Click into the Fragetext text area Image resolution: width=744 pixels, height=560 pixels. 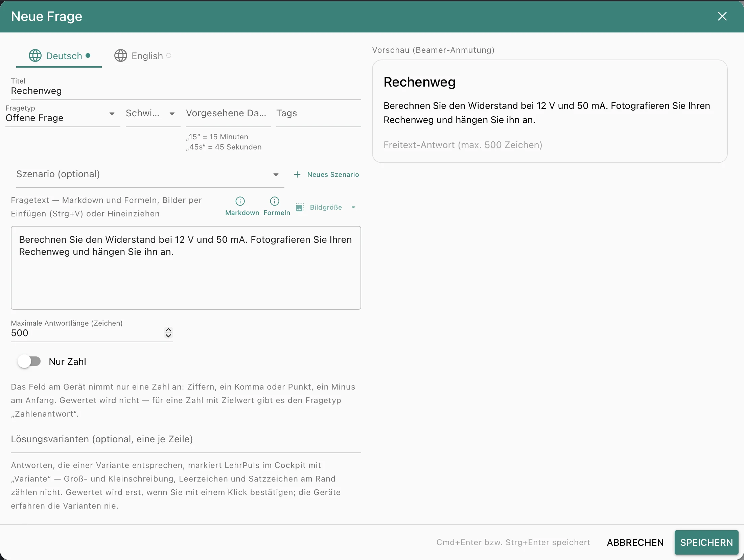coord(186,268)
